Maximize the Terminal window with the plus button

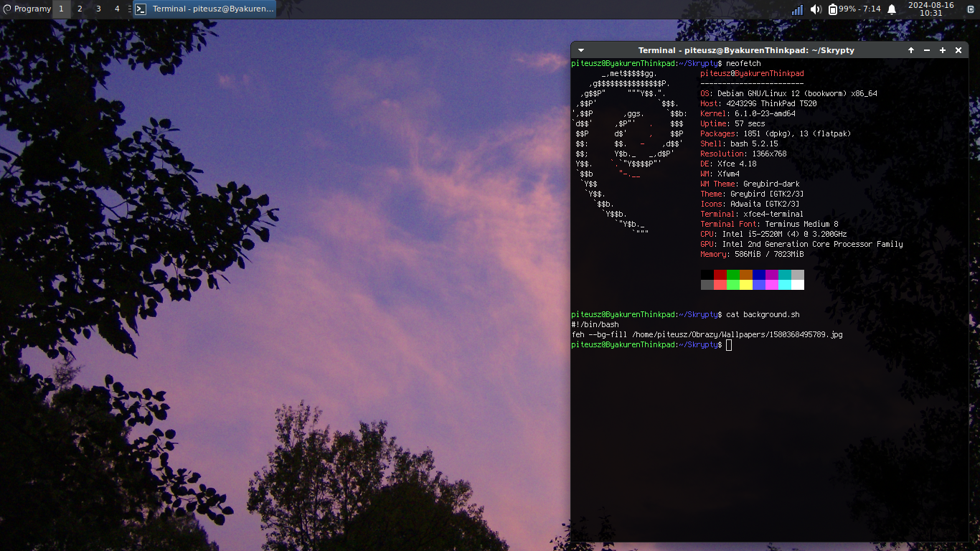tap(943, 50)
